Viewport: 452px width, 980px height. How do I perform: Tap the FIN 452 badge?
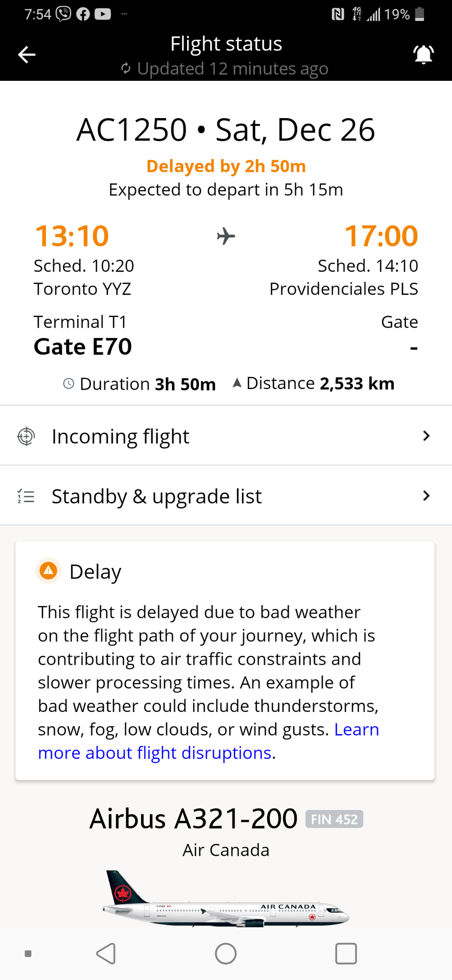(x=334, y=819)
